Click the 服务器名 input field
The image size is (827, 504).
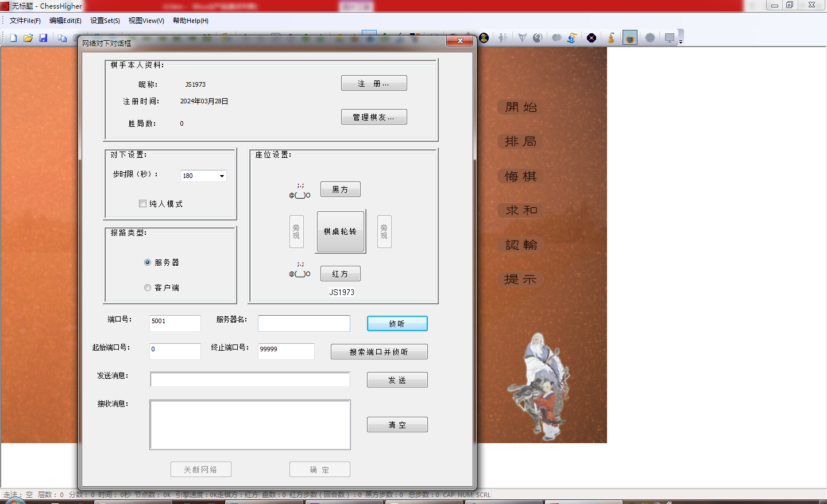click(304, 323)
